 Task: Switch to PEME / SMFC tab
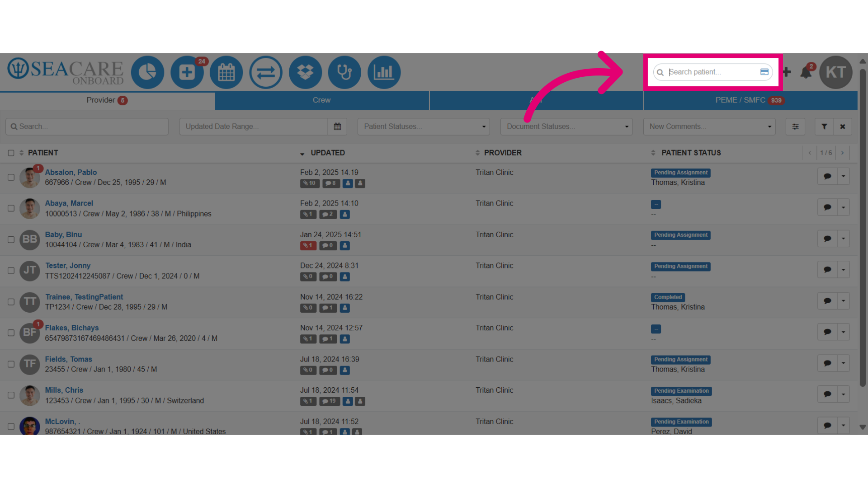point(750,100)
